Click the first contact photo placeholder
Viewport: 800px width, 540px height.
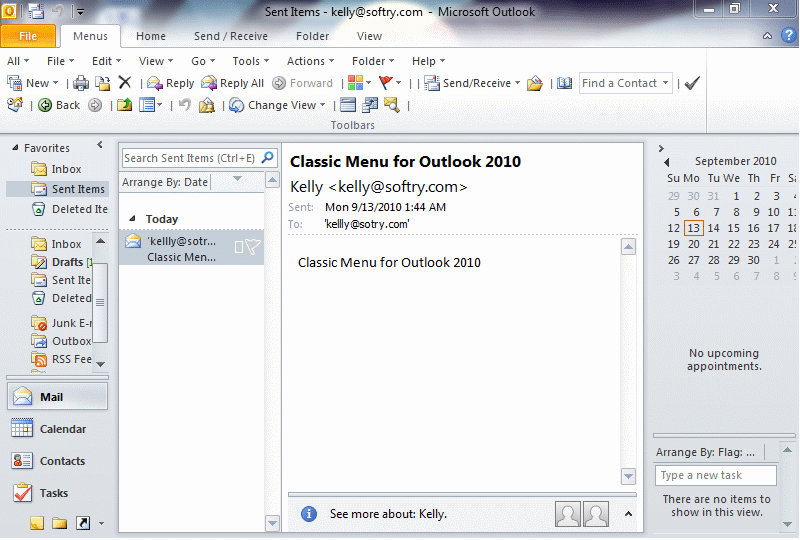568,513
